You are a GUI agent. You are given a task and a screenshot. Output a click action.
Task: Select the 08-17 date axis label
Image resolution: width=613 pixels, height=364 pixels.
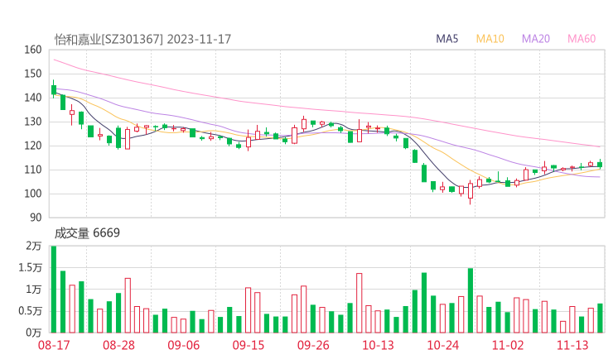tap(54, 345)
